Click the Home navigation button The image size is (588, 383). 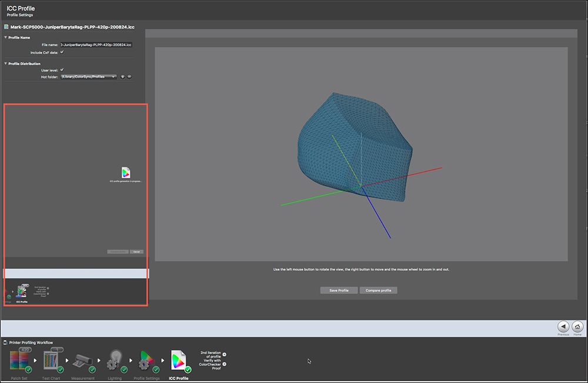(x=577, y=327)
